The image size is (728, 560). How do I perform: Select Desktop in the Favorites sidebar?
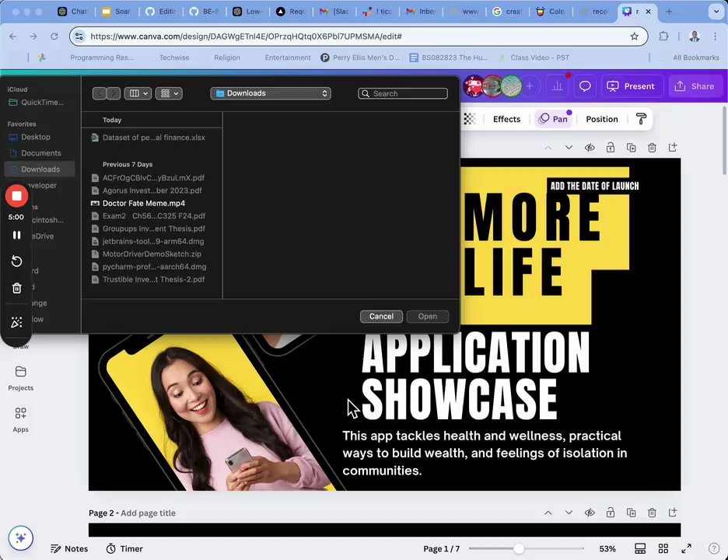[x=36, y=137]
